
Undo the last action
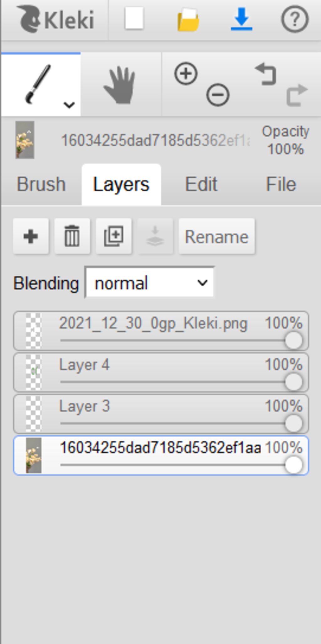point(266,74)
